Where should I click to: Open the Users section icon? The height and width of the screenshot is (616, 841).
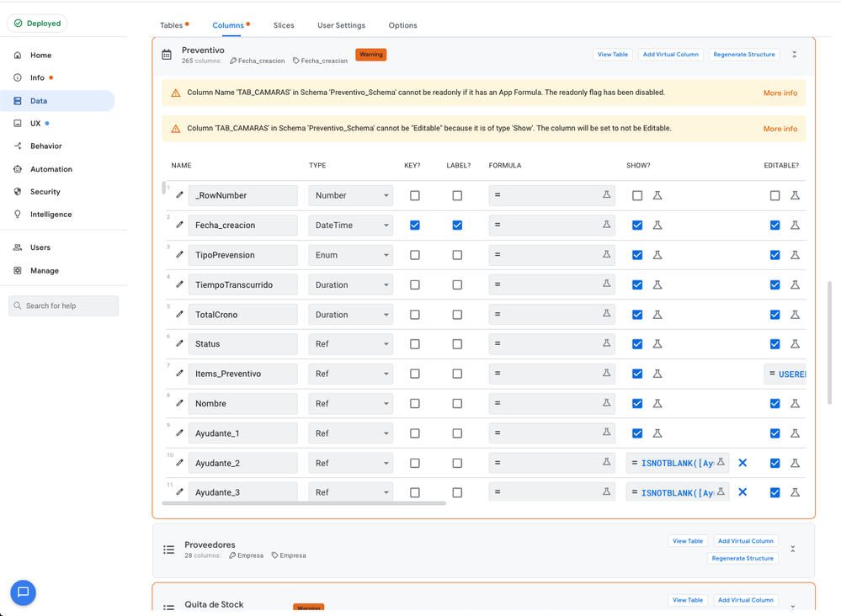tap(18, 247)
